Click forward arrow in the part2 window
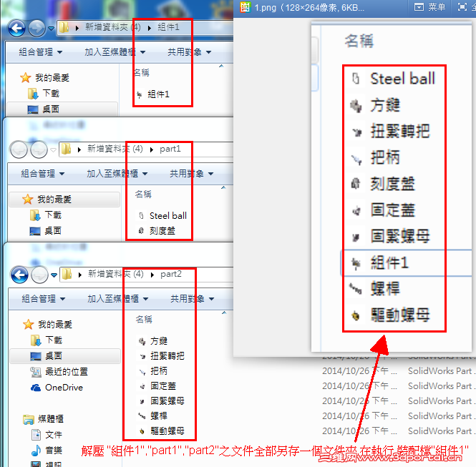This screenshot has width=476, height=467. tap(39, 275)
